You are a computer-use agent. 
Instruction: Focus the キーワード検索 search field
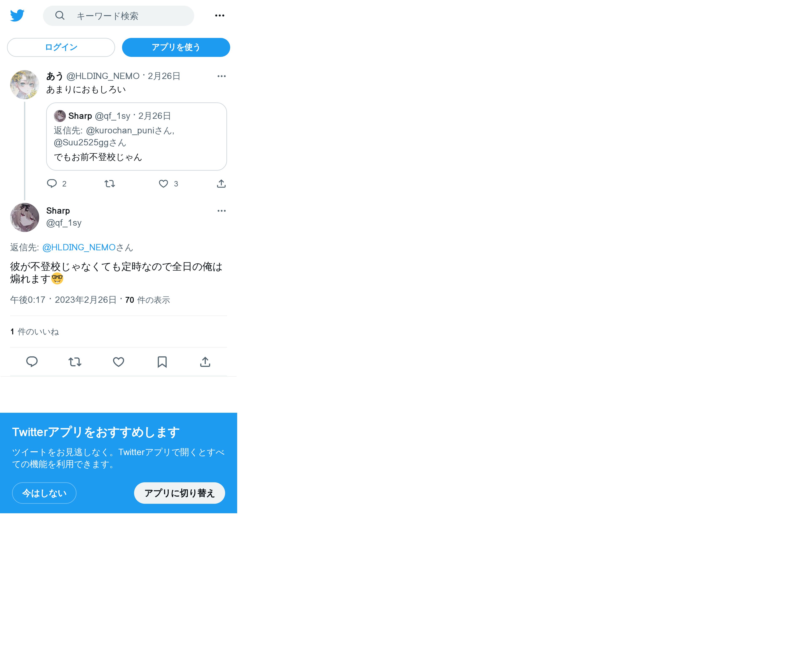[119, 16]
